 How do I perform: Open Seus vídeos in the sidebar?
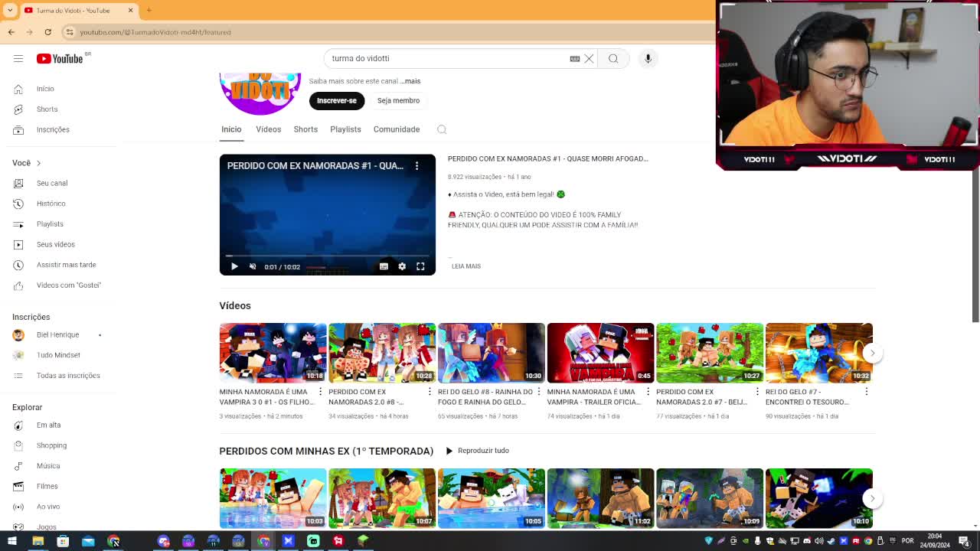[x=61, y=244]
